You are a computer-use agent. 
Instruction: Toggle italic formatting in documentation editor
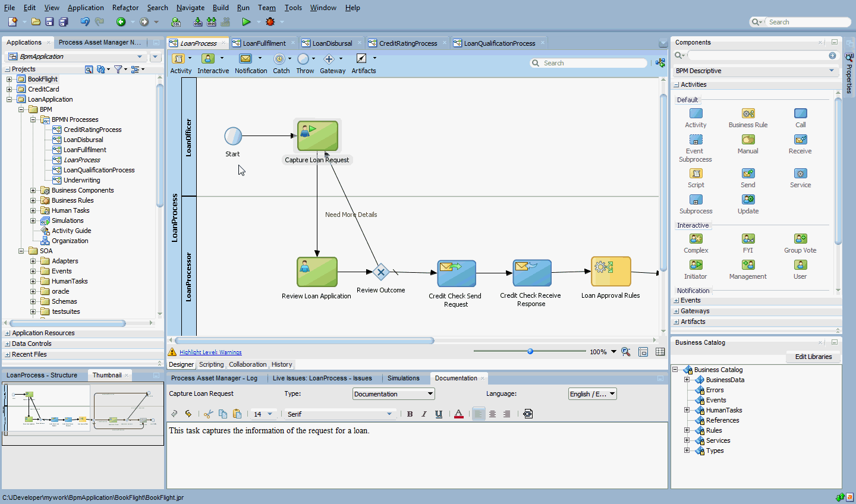[424, 414]
